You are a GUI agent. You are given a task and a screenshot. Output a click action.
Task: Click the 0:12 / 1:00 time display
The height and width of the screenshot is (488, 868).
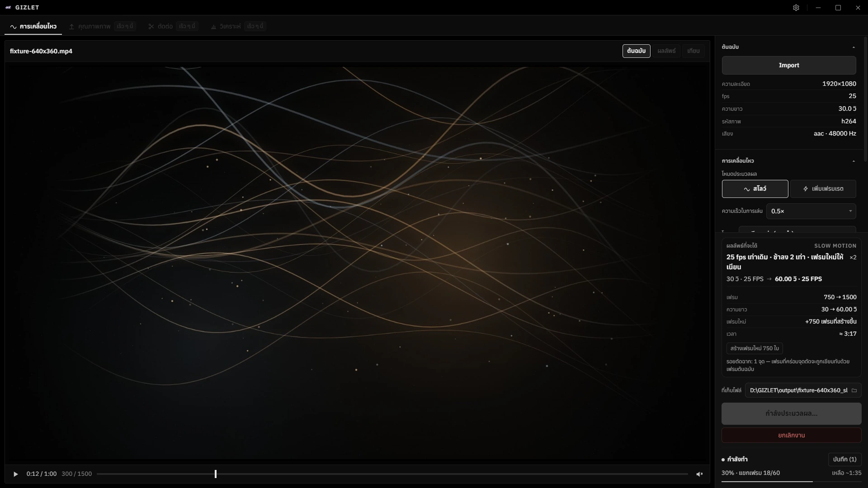[x=42, y=474]
